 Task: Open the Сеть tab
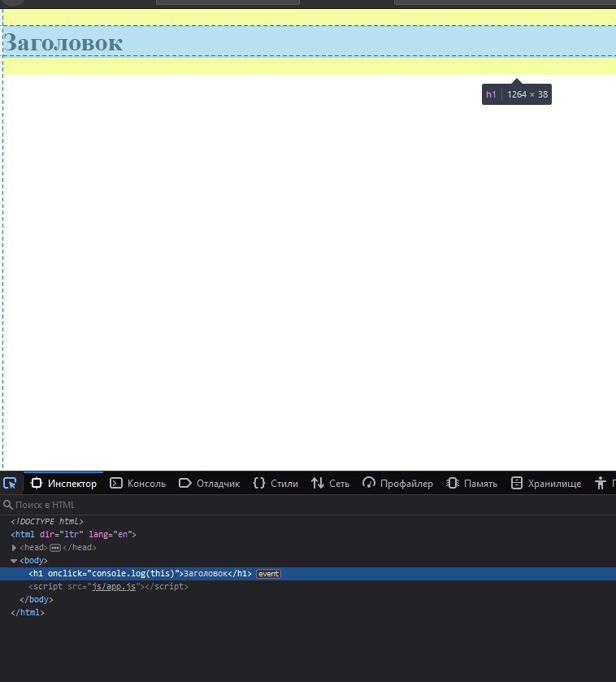(330, 483)
